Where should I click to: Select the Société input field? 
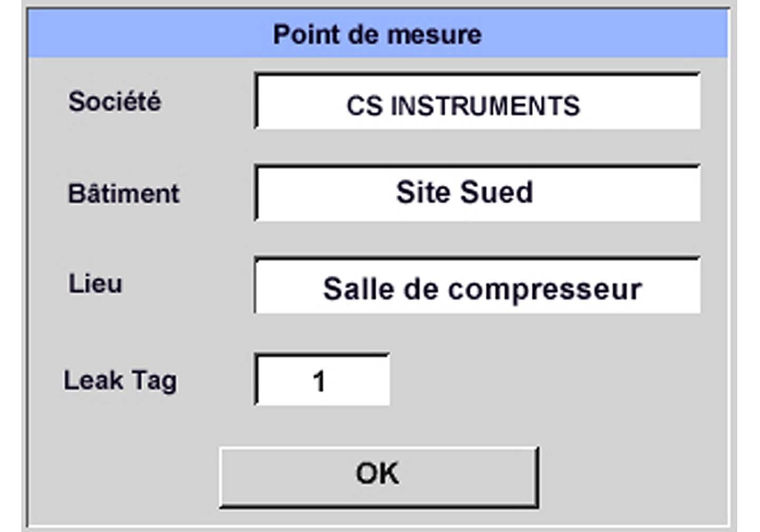[477, 102]
